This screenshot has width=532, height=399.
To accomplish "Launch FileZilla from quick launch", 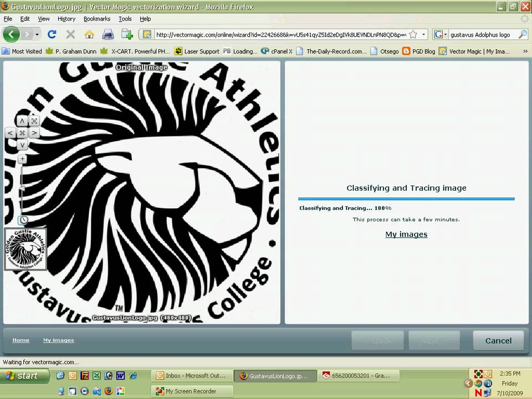I will (84, 376).
